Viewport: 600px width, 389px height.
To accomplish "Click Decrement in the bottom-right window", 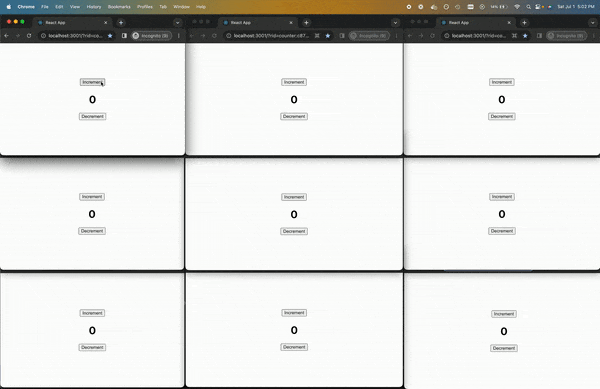I will (504, 348).
